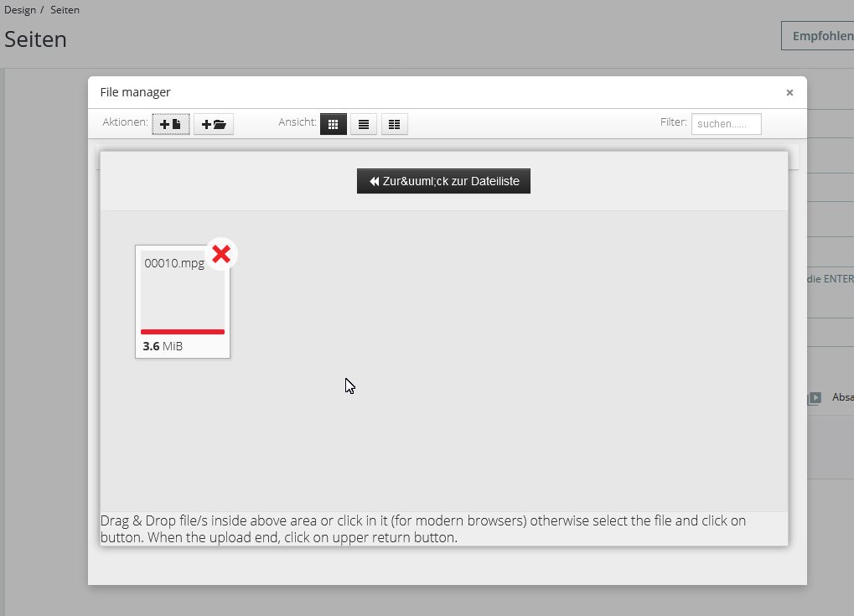Click the new folder icon under Aktionen

(214, 124)
